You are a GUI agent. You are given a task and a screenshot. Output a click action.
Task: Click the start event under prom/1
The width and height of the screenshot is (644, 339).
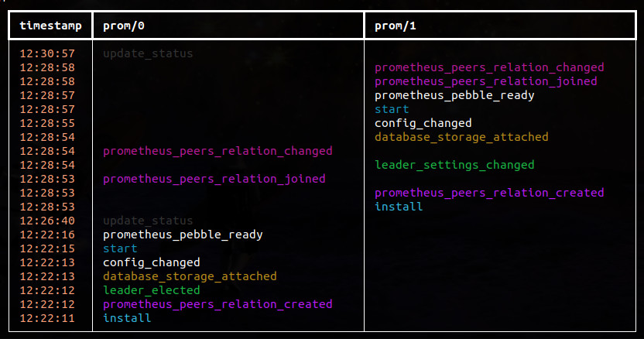pyautogui.click(x=392, y=109)
